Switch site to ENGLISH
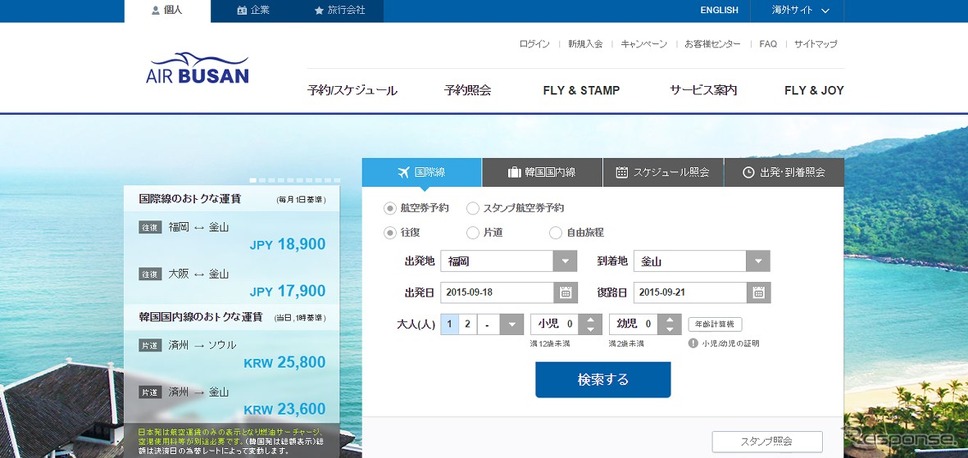Image resolution: width=968 pixels, height=458 pixels. click(x=719, y=10)
